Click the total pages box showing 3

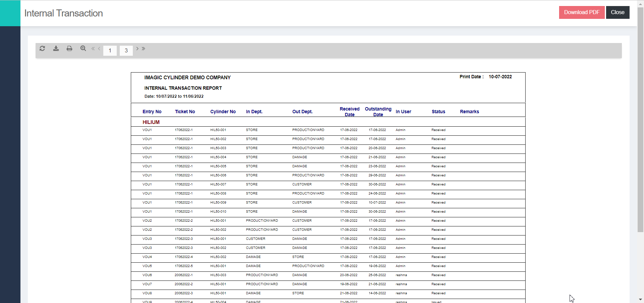pyautogui.click(x=126, y=50)
